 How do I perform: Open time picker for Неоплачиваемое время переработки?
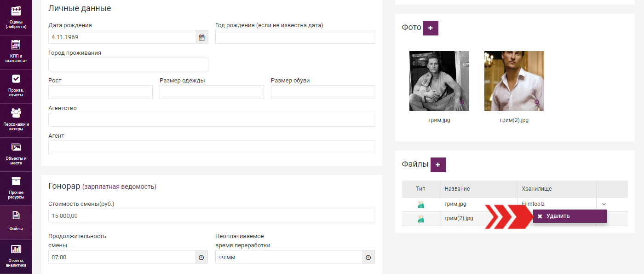pyautogui.click(x=368, y=257)
